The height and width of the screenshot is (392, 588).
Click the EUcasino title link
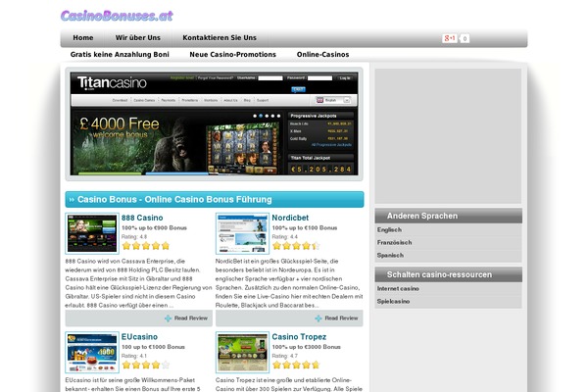click(139, 337)
